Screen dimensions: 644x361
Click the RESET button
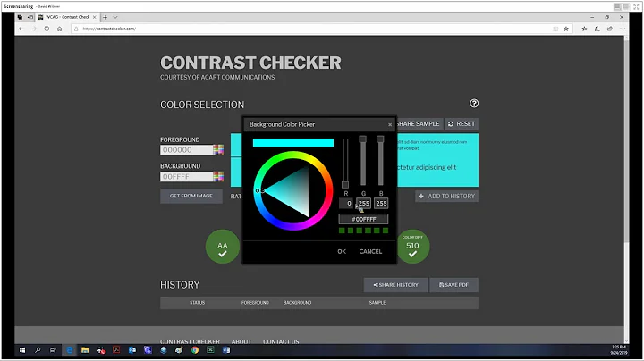tap(462, 124)
